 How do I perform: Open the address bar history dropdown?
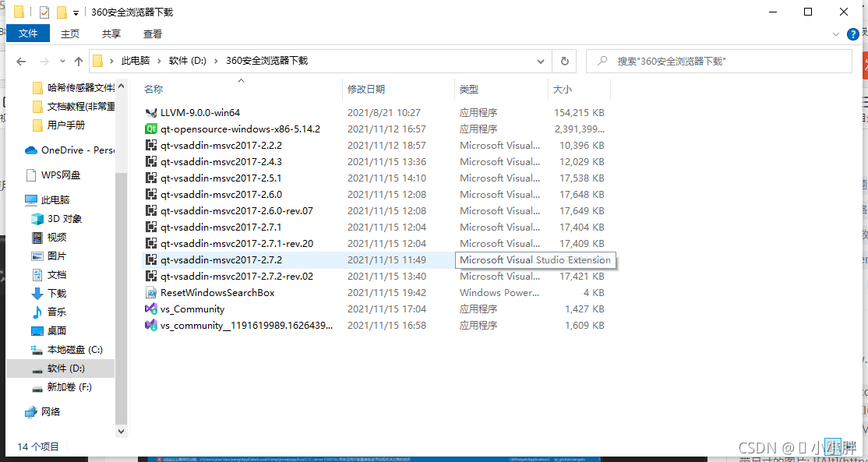click(541, 62)
